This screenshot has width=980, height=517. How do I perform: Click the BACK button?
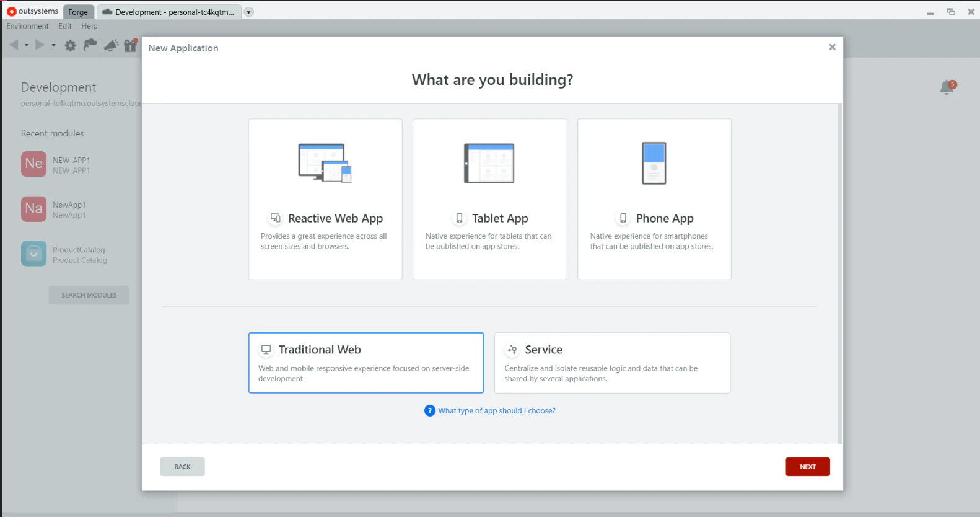tap(182, 467)
